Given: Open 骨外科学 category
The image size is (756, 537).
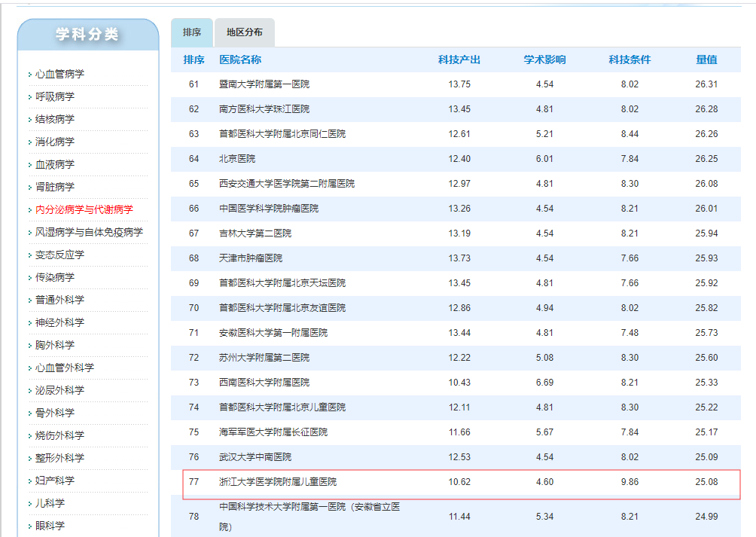Looking at the screenshot, I should (55, 413).
